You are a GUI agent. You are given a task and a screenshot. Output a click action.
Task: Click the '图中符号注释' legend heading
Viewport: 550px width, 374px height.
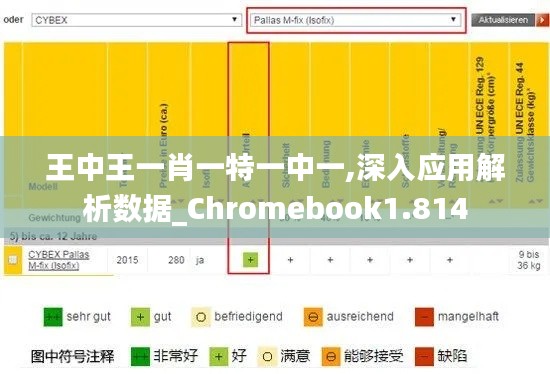coord(73,356)
